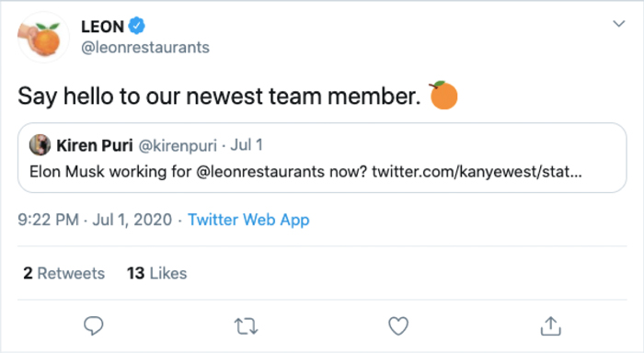This screenshot has width=644, height=353.
Task: Click Kiren Puri's small avatar
Action: tap(40, 145)
